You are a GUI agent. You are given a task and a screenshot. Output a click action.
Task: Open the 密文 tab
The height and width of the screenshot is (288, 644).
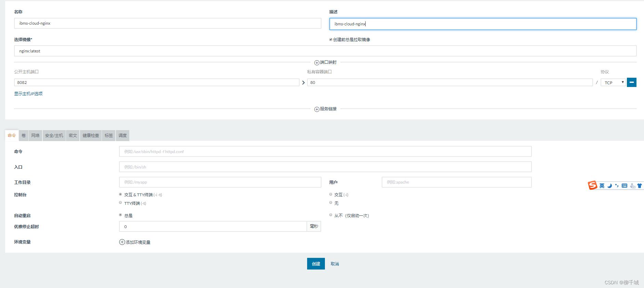(x=73, y=136)
